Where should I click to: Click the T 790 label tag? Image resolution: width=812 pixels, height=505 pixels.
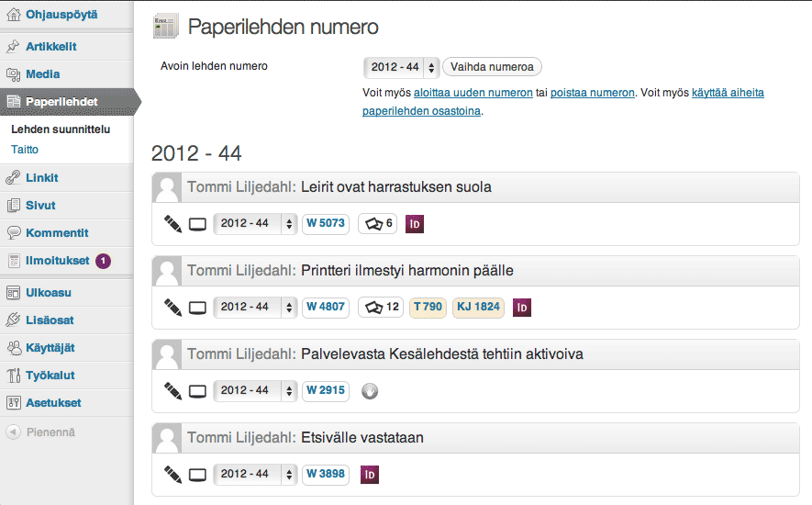[428, 307]
